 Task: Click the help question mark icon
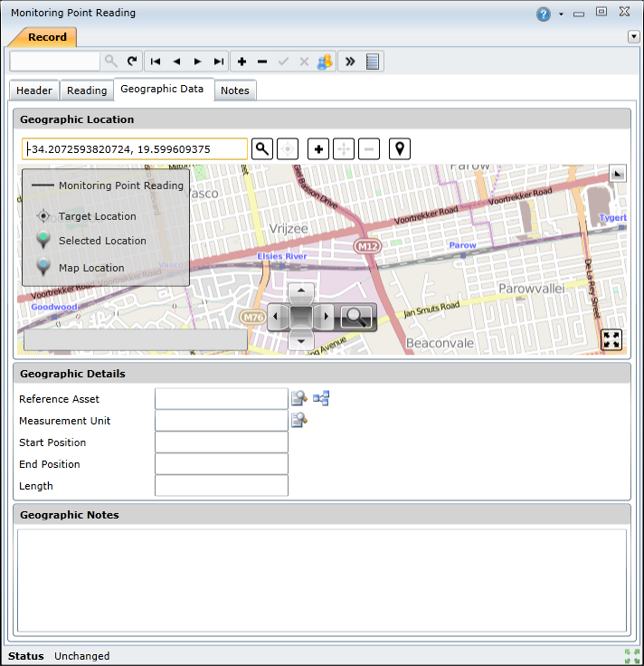pos(544,14)
